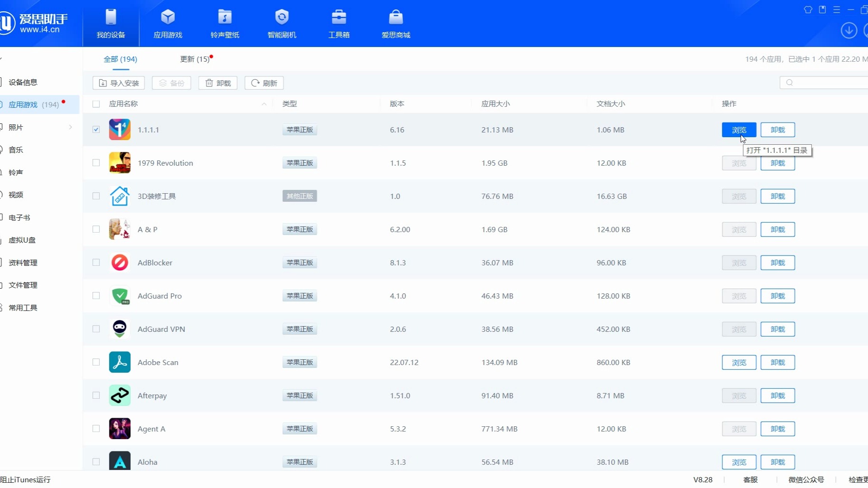This screenshot has height=488, width=868.
Task: Select 设备信息 in the sidebar
Action: tap(23, 82)
